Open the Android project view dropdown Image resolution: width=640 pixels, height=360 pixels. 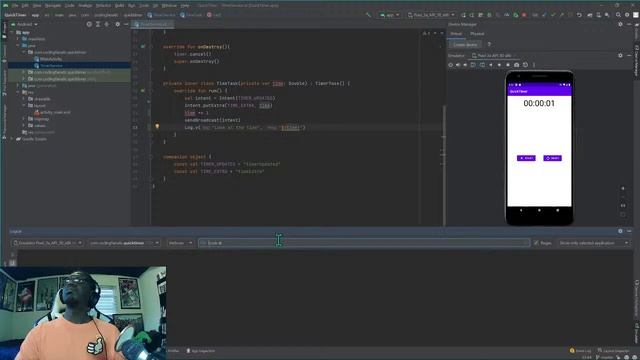[x=24, y=24]
